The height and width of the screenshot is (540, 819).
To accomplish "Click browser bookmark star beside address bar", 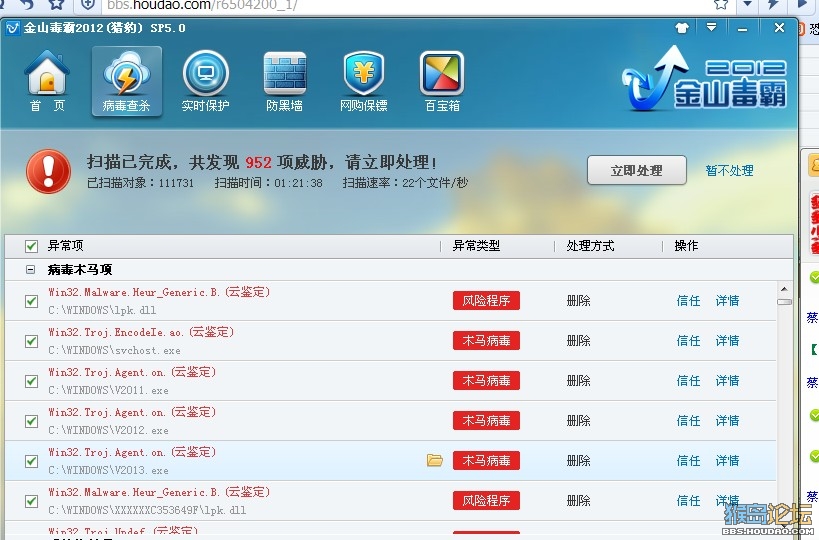I will coord(721,5).
